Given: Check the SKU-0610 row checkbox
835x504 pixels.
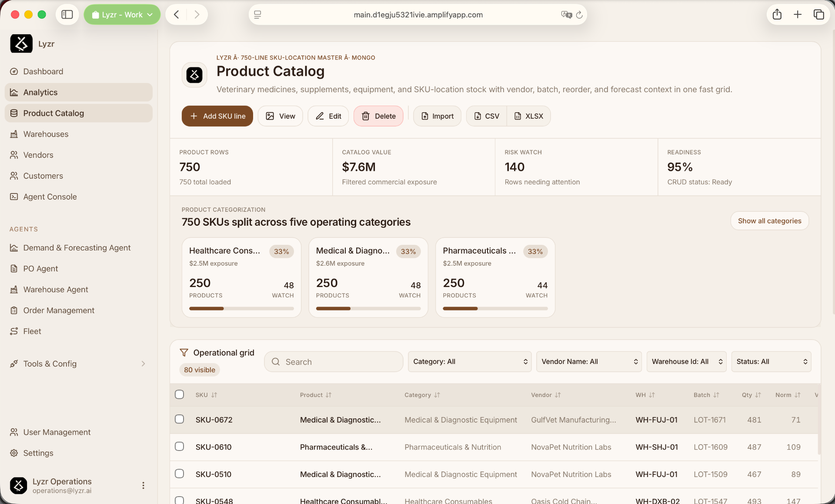Looking at the screenshot, I should [179, 447].
